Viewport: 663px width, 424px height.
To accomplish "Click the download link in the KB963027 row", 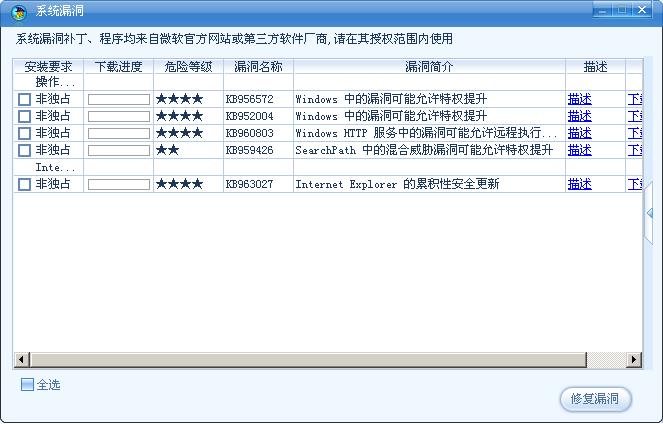I will (x=635, y=184).
